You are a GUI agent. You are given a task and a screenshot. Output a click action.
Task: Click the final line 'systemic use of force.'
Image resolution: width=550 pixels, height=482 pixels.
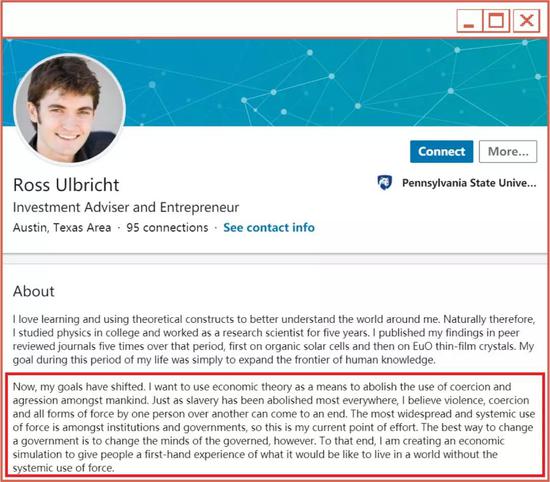point(63,468)
